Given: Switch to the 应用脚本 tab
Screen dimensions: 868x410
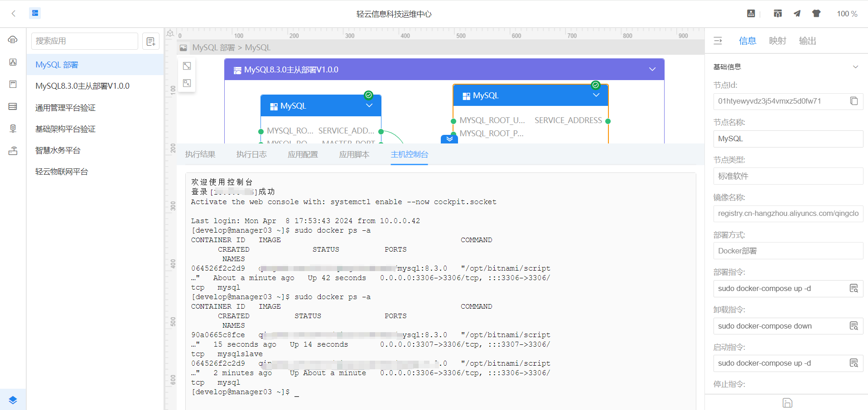Looking at the screenshot, I should pos(354,154).
